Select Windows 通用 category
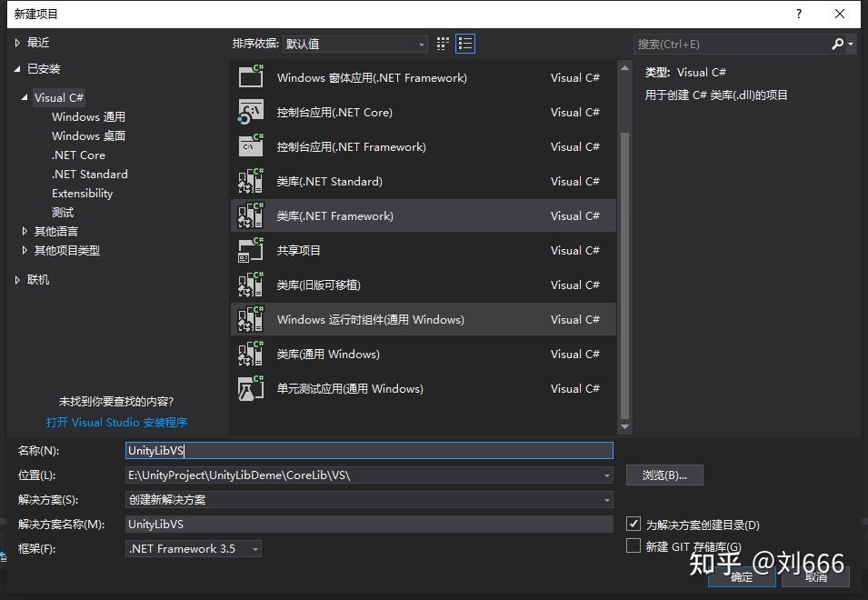Image resolution: width=868 pixels, height=600 pixels. (88, 116)
